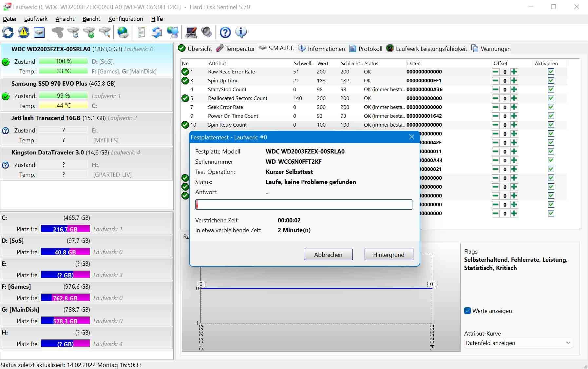This screenshot has height=369, width=588.
Task: Toggle Aktivieren checkbox for Seek Error Rate
Action: [x=551, y=107]
